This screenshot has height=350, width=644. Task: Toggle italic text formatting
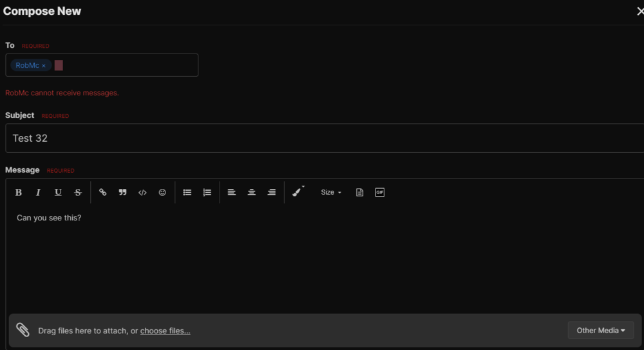38,192
